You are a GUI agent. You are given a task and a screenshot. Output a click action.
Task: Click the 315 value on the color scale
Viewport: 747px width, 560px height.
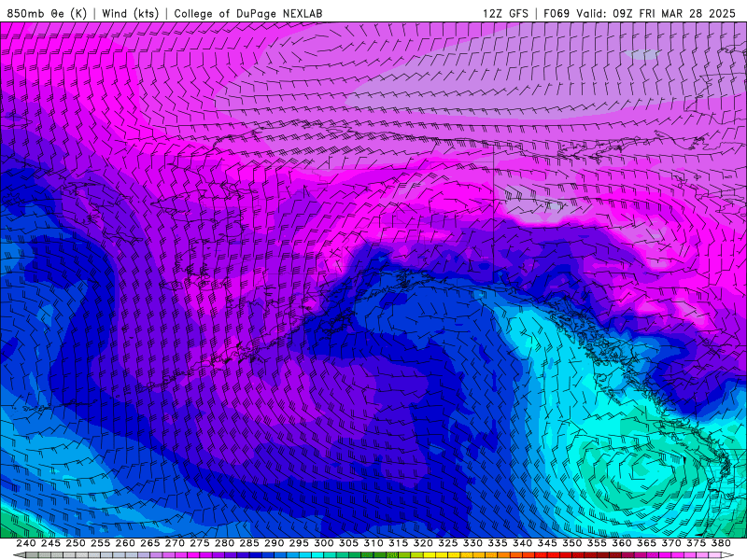tap(399, 543)
